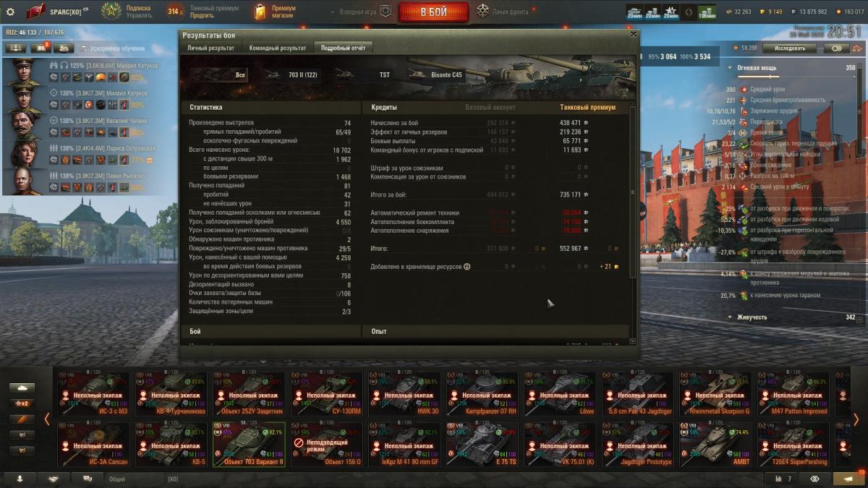Open the settings gear menu
Viewport: 868px width, 488px height.
tap(10, 12)
